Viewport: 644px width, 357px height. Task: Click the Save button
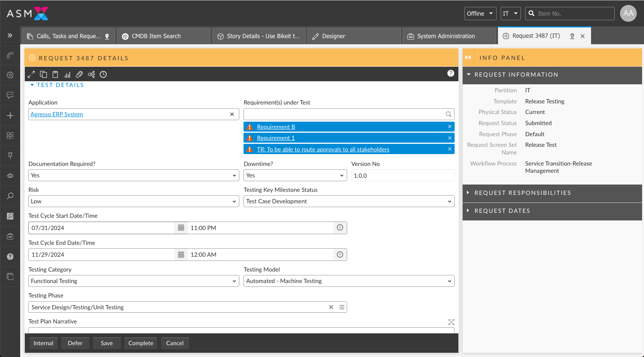[x=107, y=343]
